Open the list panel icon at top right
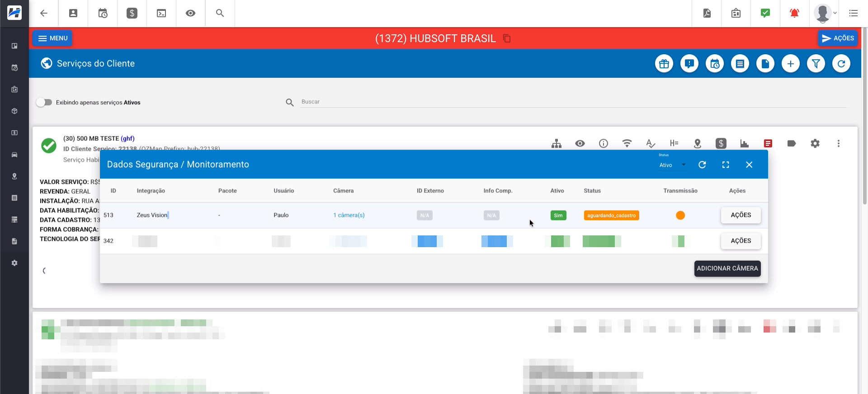Viewport: 868px width, 394px height. coord(854,13)
